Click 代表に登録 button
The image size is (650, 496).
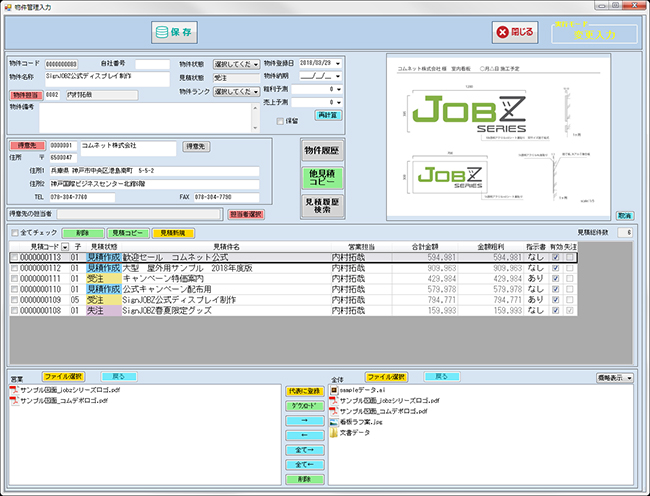point(305,391)
